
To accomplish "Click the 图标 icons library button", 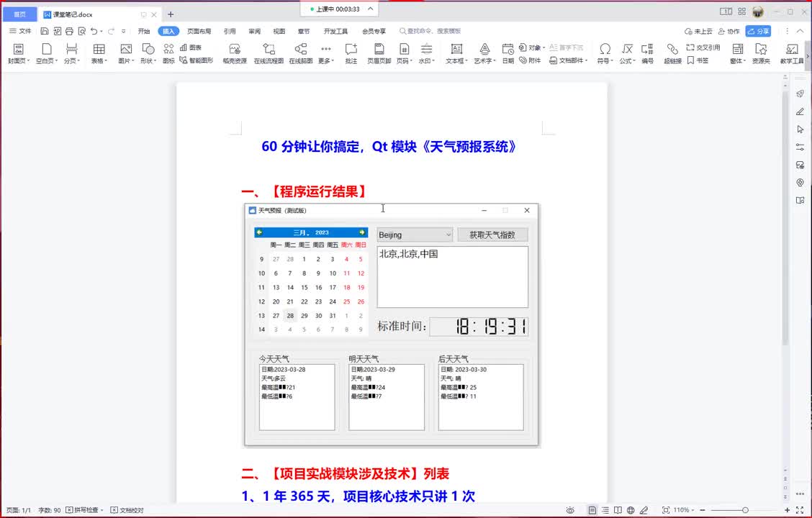I will click(x=169, y=53).
